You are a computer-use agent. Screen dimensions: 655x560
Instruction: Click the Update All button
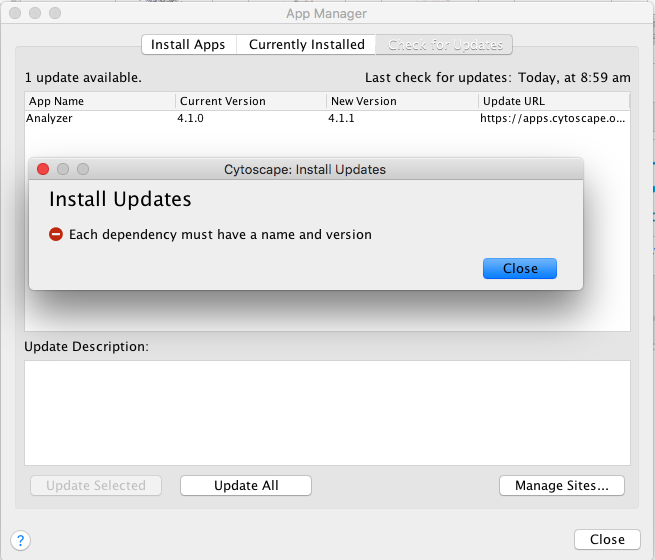click(x=246, y=485)
